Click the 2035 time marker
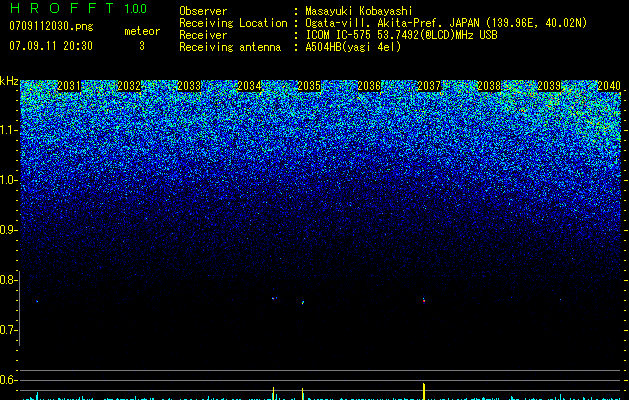Screen dimensions: 629x400 pyautogui.click(x=309, y=86)
